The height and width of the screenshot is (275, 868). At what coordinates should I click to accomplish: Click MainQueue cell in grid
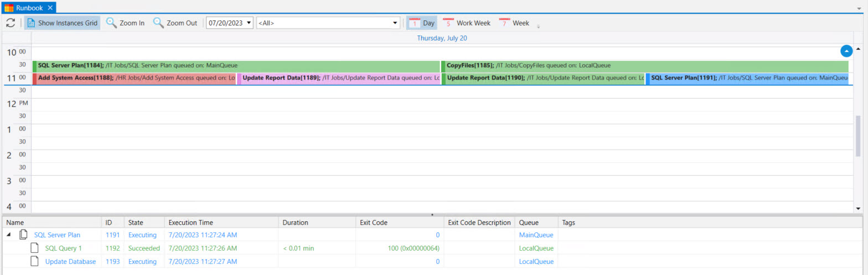[536, 235]
